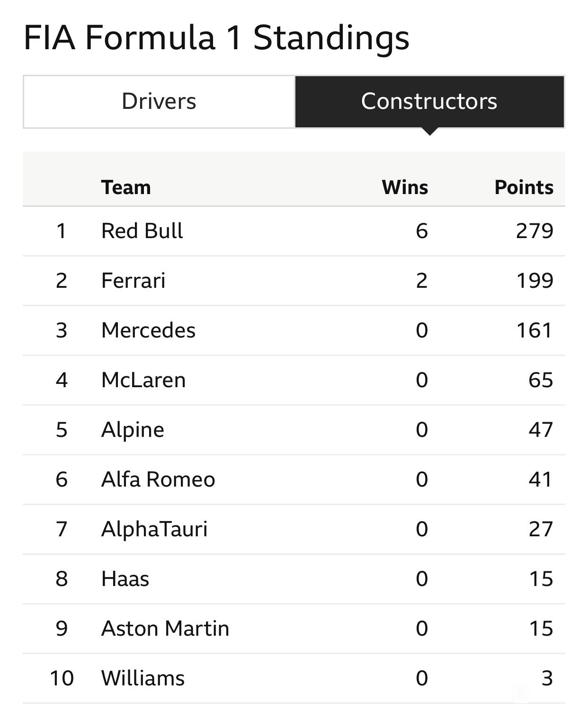This screenshot has width=588, height=710.
Task: Click Red Bull's 6 wins value
Action: click(422, 231)
